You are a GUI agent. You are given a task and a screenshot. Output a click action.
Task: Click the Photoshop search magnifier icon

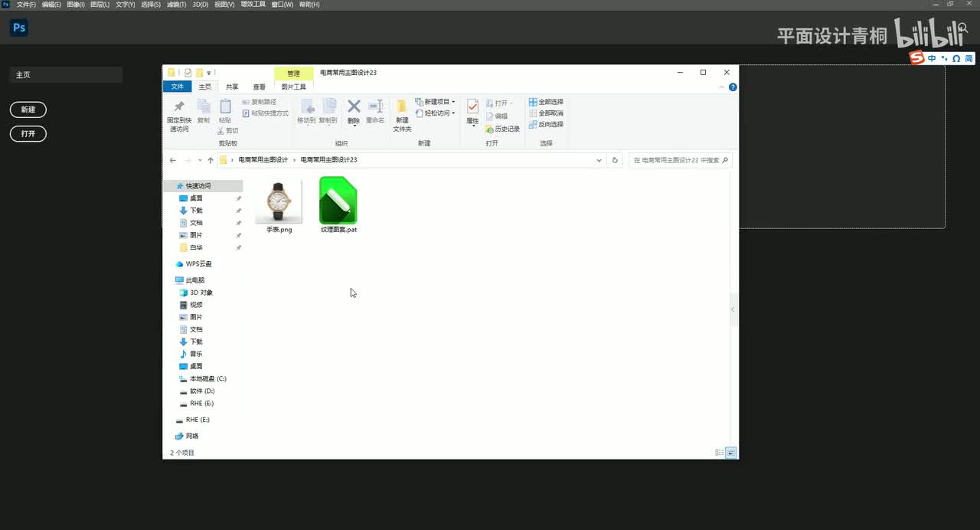point(964,28)
